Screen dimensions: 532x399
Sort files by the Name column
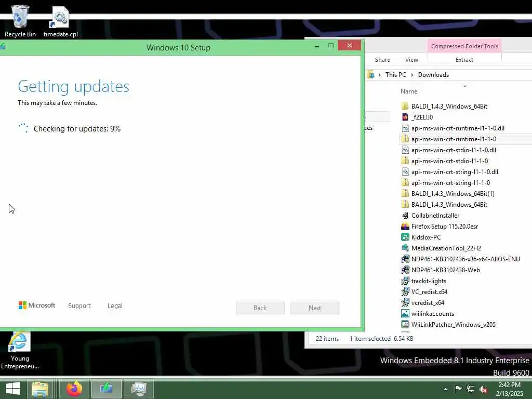pos(409,91)
